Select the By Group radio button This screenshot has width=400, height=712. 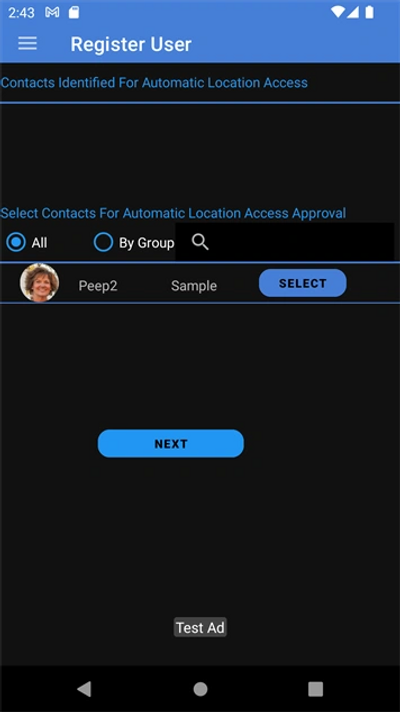[x=103, y=242]
